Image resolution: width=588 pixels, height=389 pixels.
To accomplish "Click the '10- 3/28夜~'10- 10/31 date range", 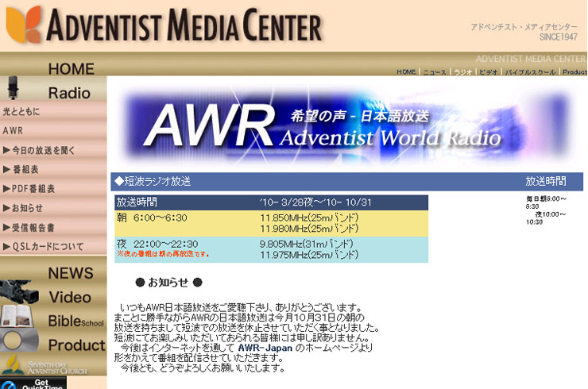I will tap(315, 202).
